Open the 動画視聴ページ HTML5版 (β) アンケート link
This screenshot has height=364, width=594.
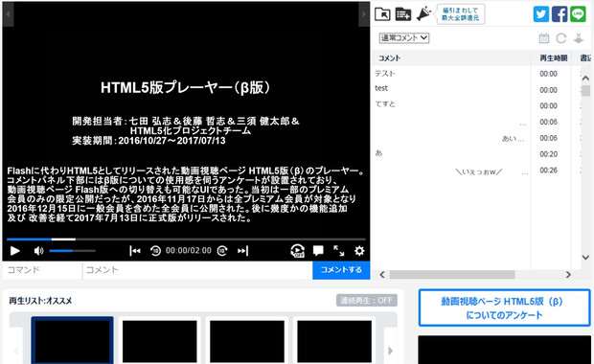click(505, 307)
